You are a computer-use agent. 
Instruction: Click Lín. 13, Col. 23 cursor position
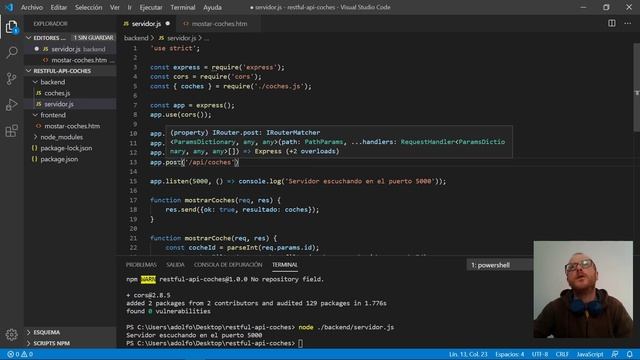tap(468, 354)
